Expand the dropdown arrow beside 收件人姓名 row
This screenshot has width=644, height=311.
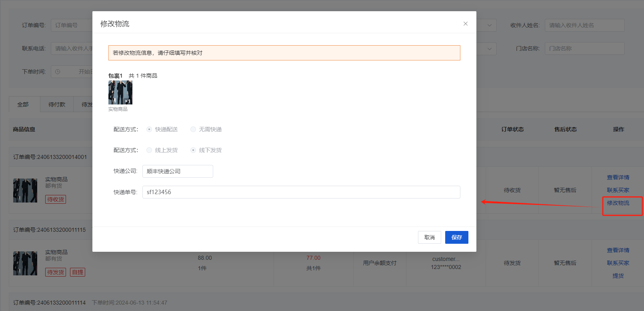coord(490,25)
